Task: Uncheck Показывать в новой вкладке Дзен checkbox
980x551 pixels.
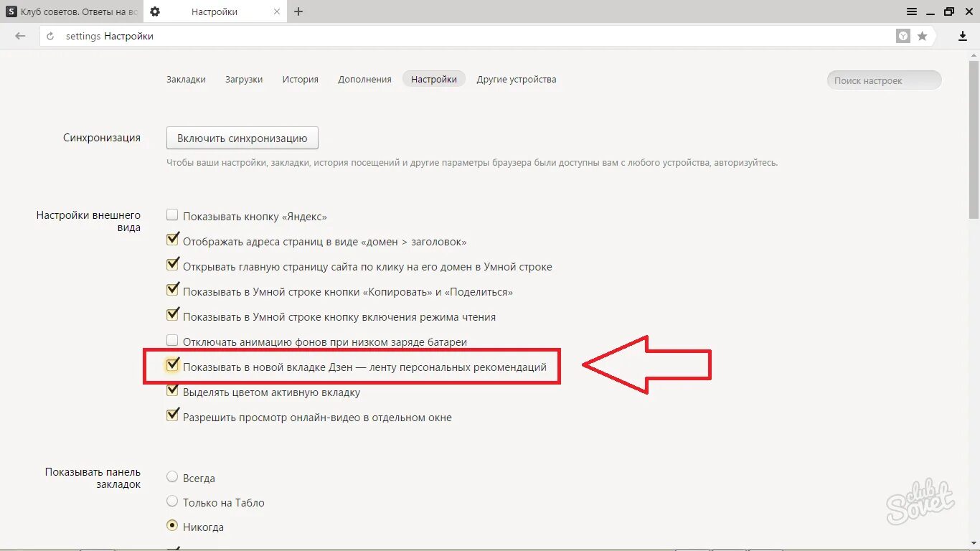Action: tap(172, 365)
